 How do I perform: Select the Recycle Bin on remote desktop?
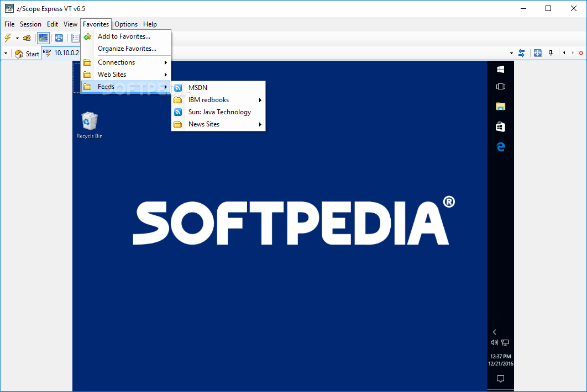90,125
